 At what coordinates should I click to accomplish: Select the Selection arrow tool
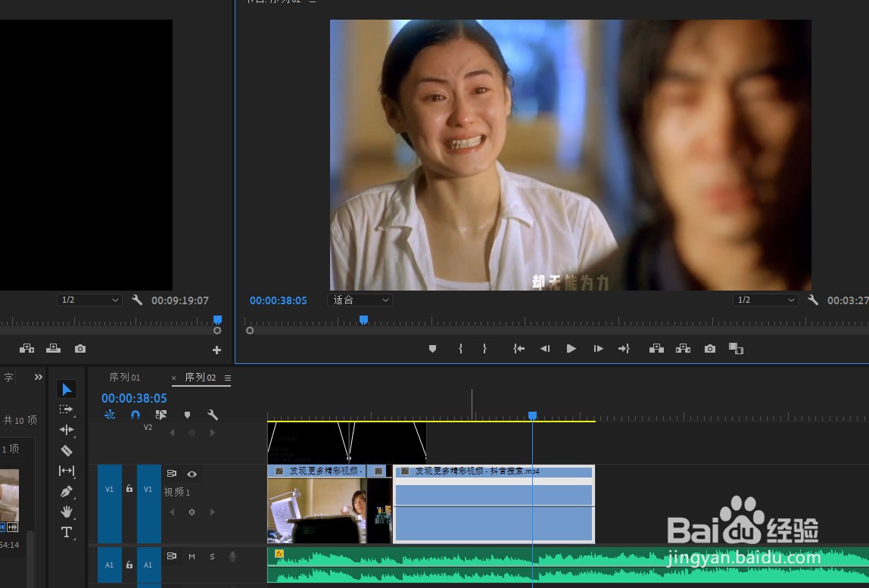[x=67, y=389]
